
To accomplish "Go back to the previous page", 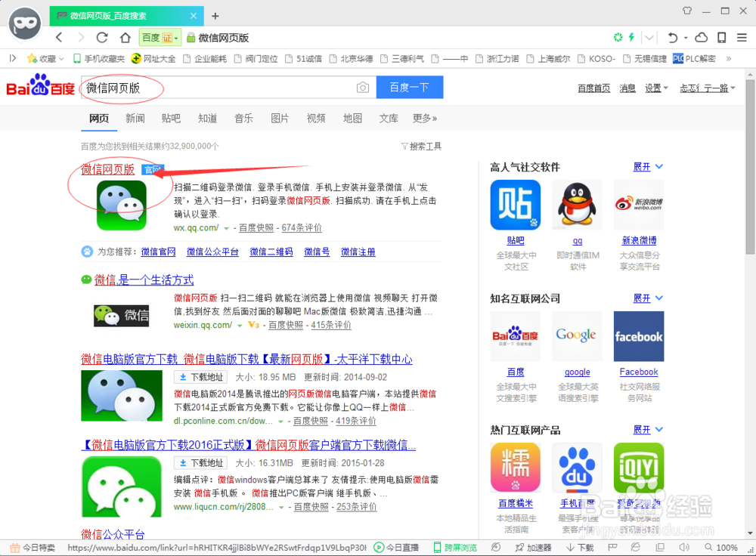I will click(x=59, y=38).
